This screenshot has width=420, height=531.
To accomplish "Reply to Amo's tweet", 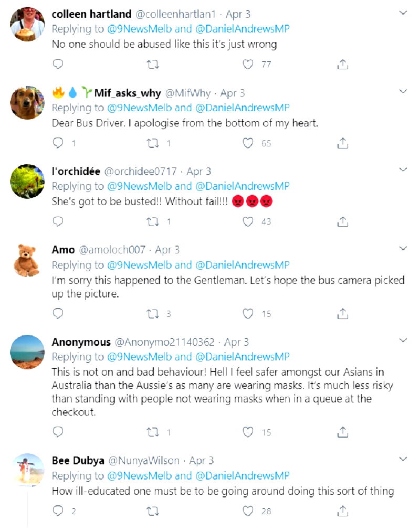I will (x=58, y=314).
